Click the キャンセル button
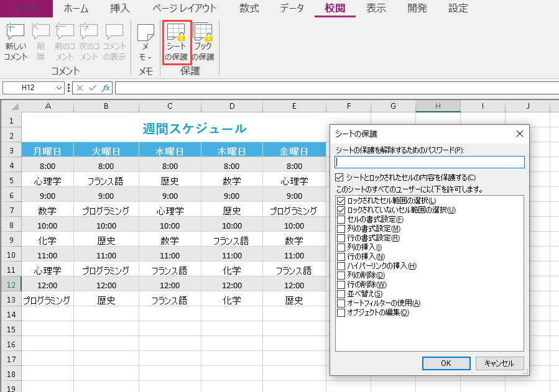Screen dimensions: 559x392 (499, 363)
